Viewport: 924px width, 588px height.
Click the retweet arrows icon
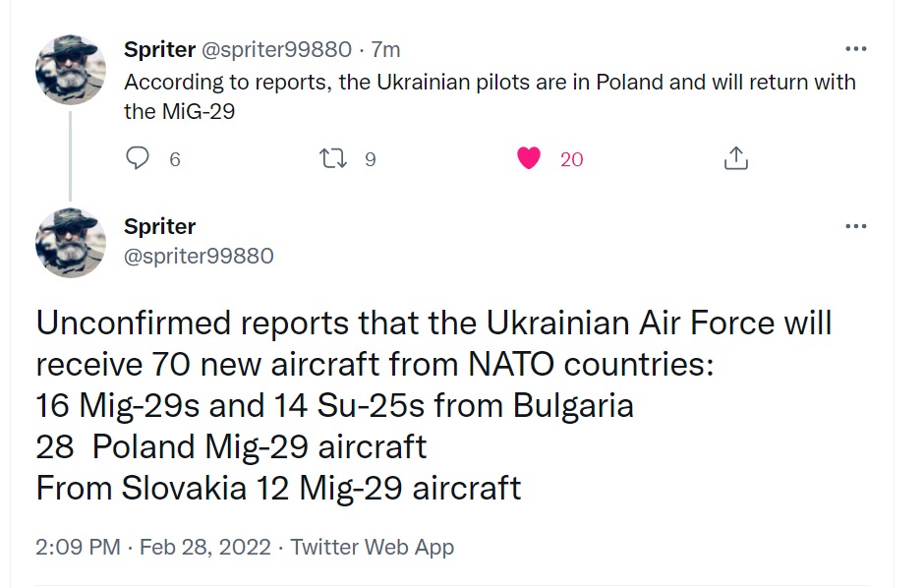[335, 158]
